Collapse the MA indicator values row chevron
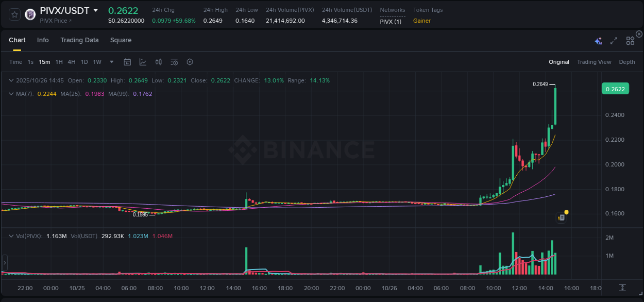This screenshot has height=302, width=644. click(10, 94)
